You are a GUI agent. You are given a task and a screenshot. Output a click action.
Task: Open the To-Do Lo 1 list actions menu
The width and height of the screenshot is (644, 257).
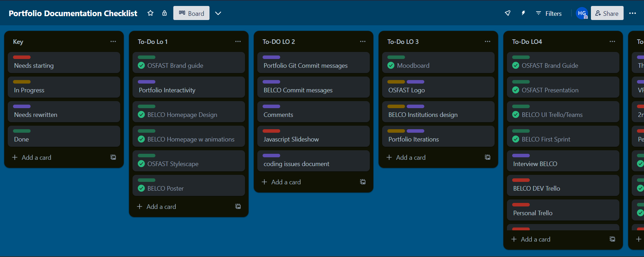[238, 41]
